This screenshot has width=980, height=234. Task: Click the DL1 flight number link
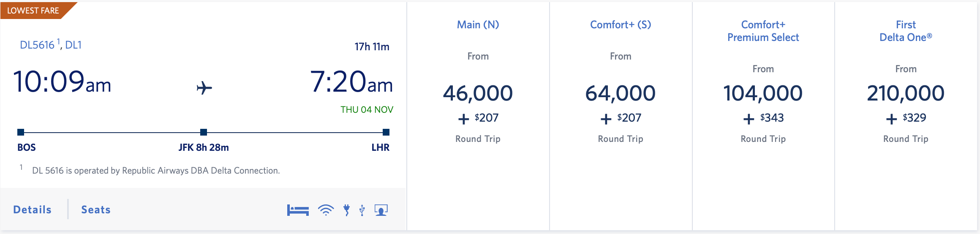[x=73, y=45]
